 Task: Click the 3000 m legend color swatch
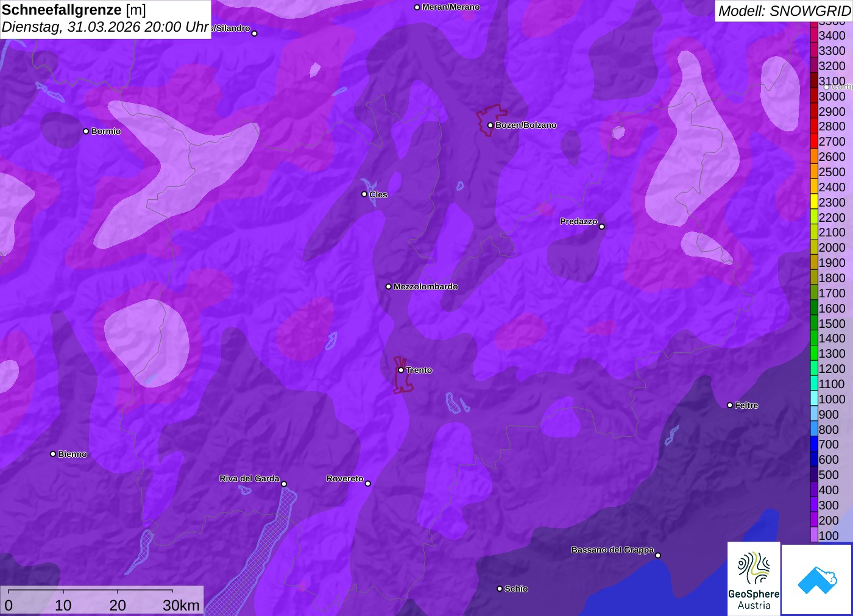click(x=814, y=96)
